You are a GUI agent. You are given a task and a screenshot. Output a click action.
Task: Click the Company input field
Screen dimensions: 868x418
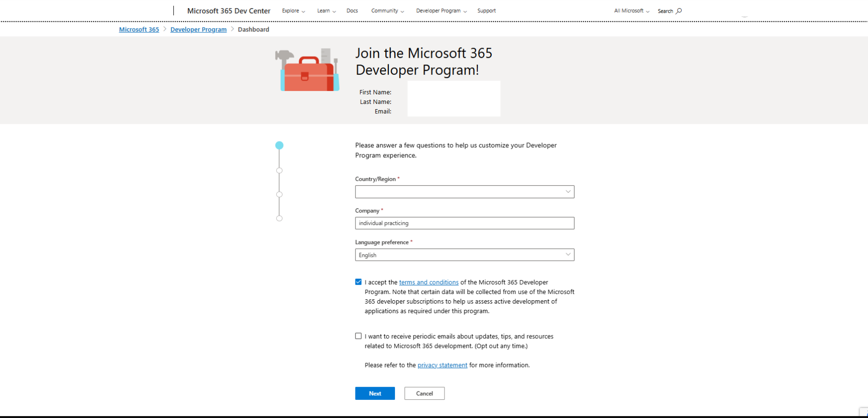(x=464, y=223)
